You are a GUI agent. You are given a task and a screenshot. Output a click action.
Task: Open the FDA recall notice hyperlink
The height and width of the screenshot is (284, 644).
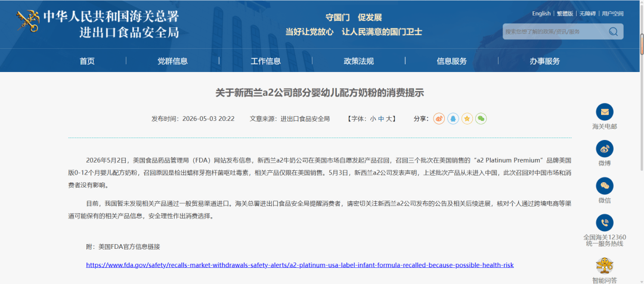[x=300, y=265]
